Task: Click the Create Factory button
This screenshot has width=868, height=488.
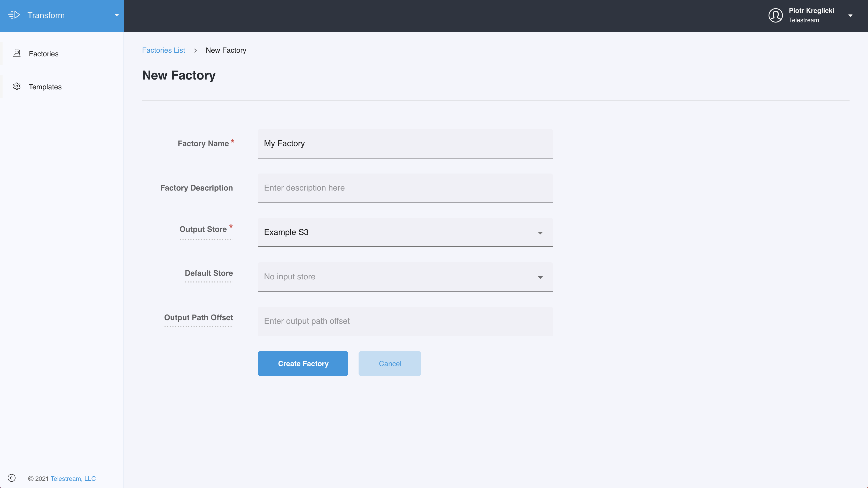Action: (303, 363)
